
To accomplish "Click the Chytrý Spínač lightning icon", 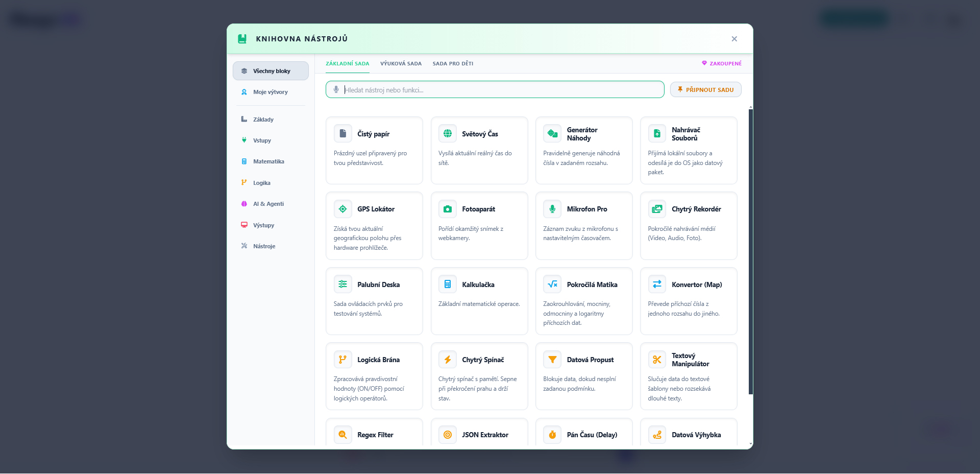I will coord(448,360).
